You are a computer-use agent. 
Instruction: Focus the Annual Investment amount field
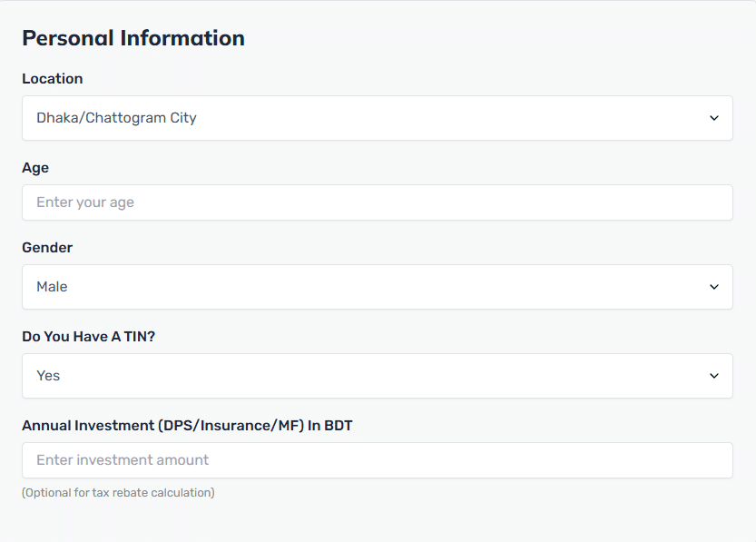coord(378,460)
